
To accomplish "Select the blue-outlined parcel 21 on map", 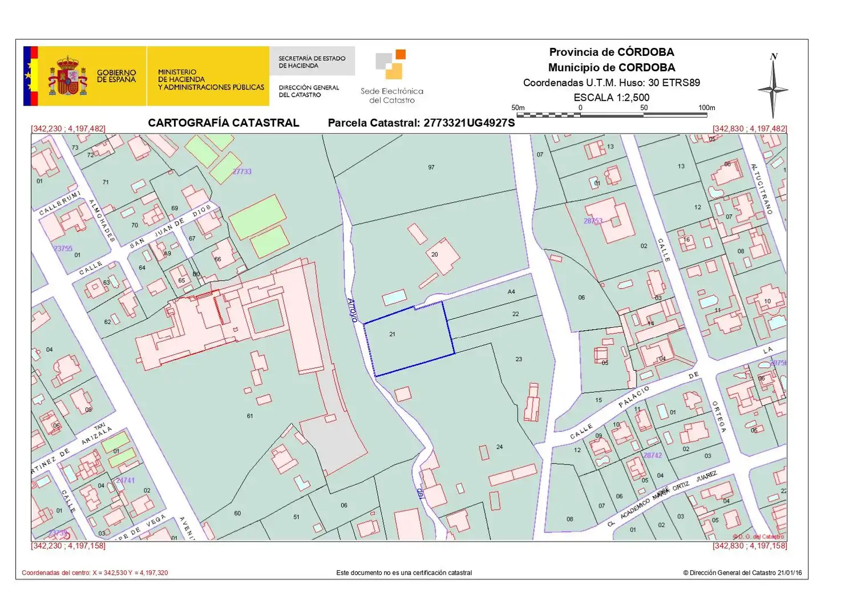I will [409, 339].
